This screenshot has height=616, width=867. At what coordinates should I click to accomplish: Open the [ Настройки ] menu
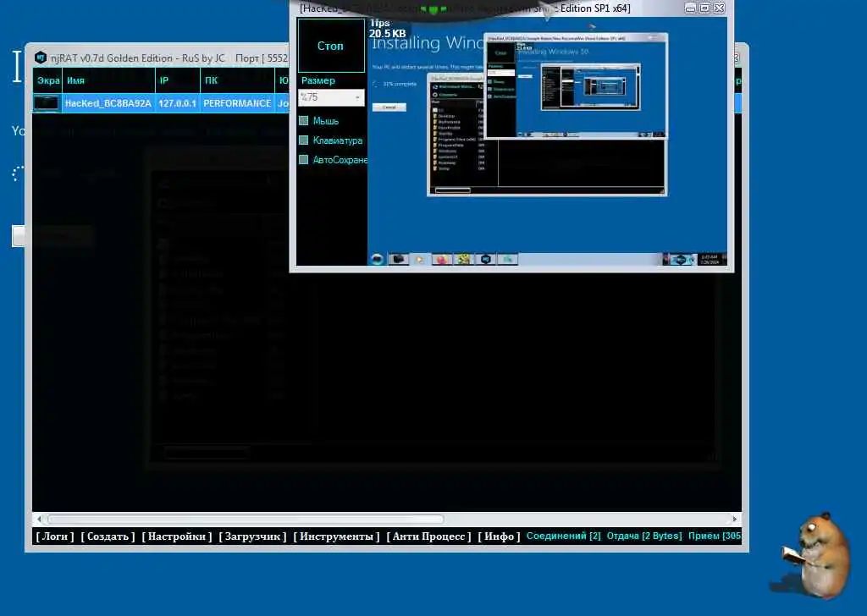[x=177, y=536]
